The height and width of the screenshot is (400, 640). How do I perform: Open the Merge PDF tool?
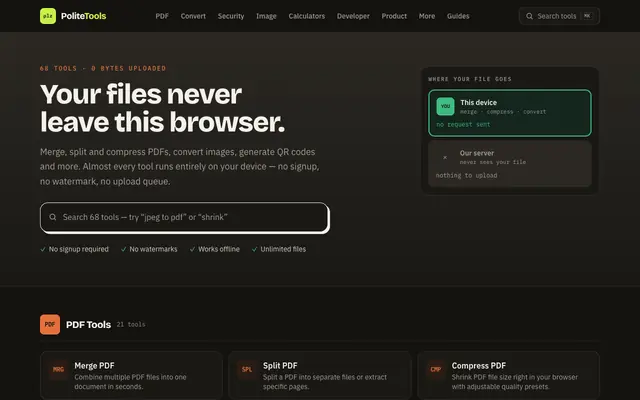131,376
